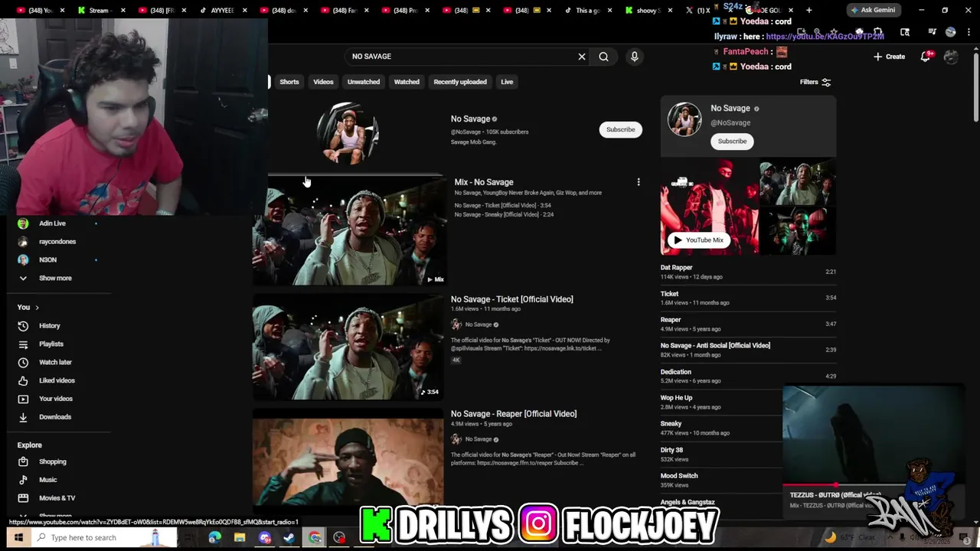Open Windows Start menu

click(18, 537)
